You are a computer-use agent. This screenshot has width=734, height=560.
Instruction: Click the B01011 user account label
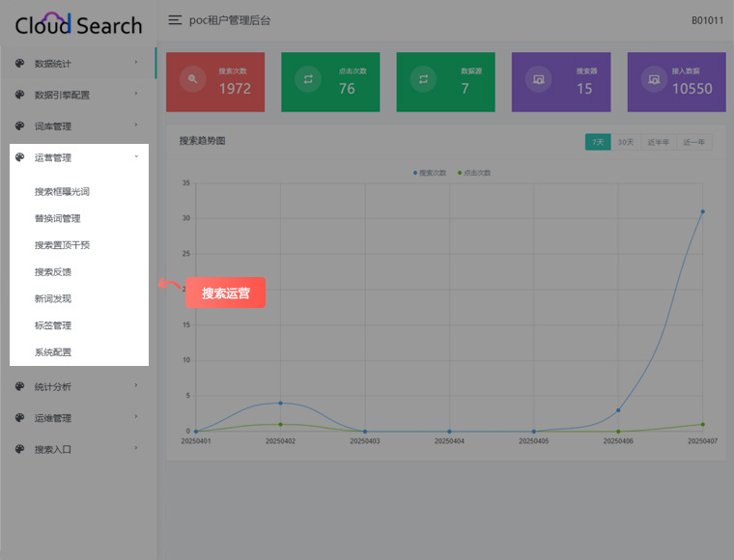point(707,20)
